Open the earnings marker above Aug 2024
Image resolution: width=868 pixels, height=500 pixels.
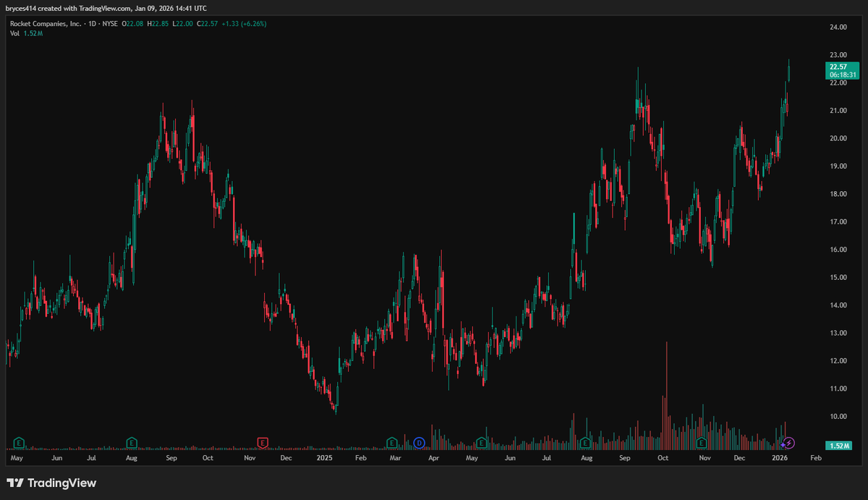[132, 442]
